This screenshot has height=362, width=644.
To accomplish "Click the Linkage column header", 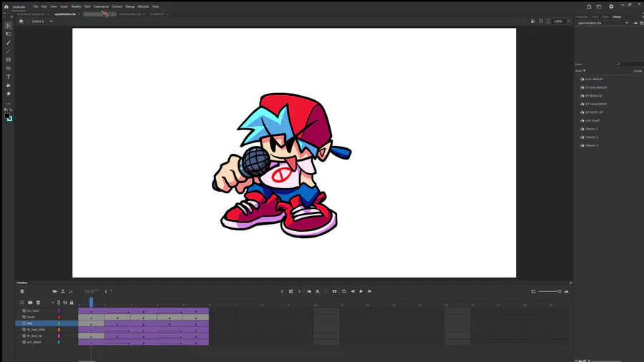I will [x=638, y=71].
